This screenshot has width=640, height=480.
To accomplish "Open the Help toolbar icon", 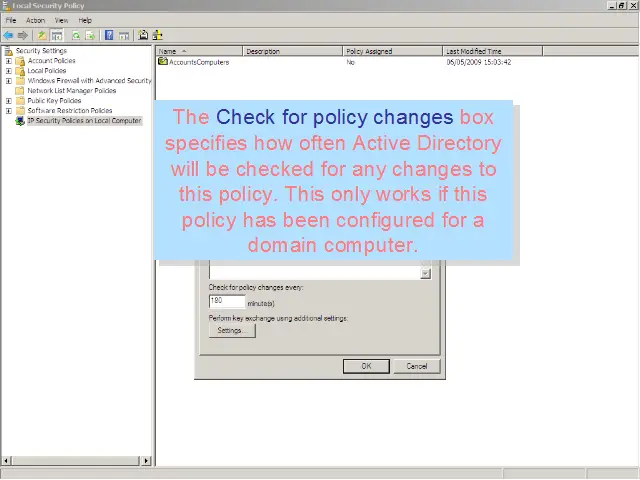I will pos(108,35).
